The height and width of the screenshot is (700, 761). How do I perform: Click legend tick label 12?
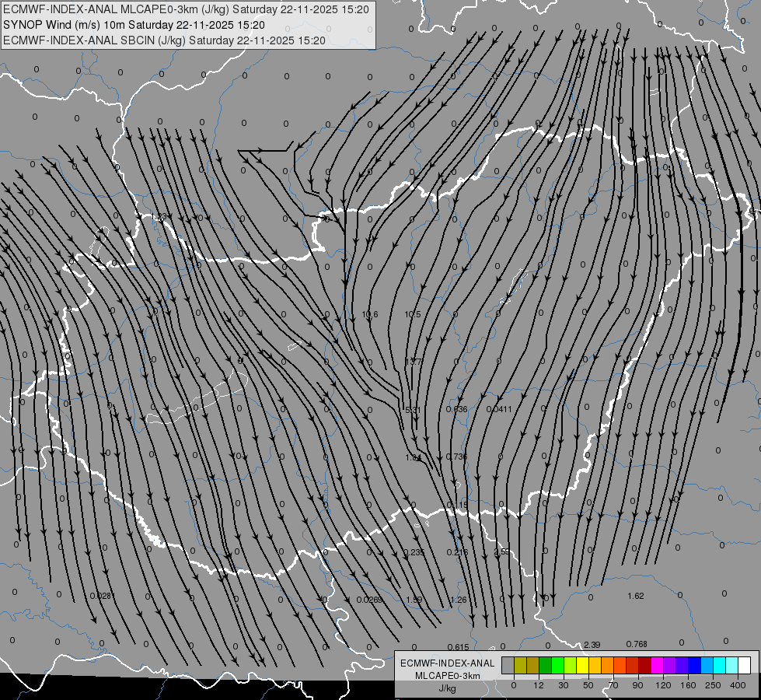click(539, 685)
